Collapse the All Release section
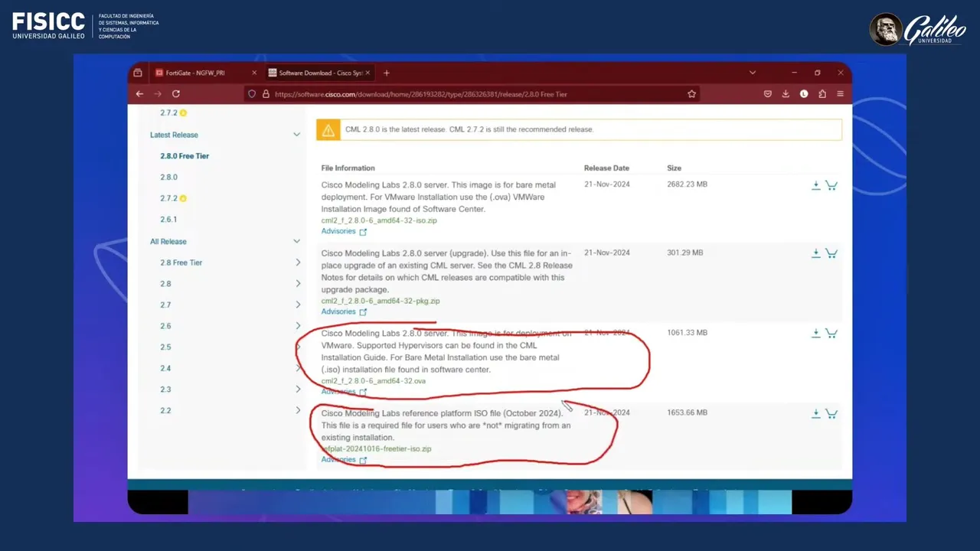The height and width of the screenshot is (551, 980). [x=297, y=241]
